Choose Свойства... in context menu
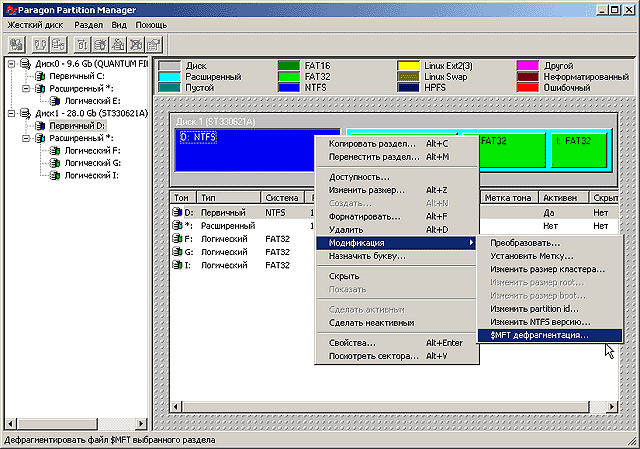The image size is (640, 449). point(396,343)
